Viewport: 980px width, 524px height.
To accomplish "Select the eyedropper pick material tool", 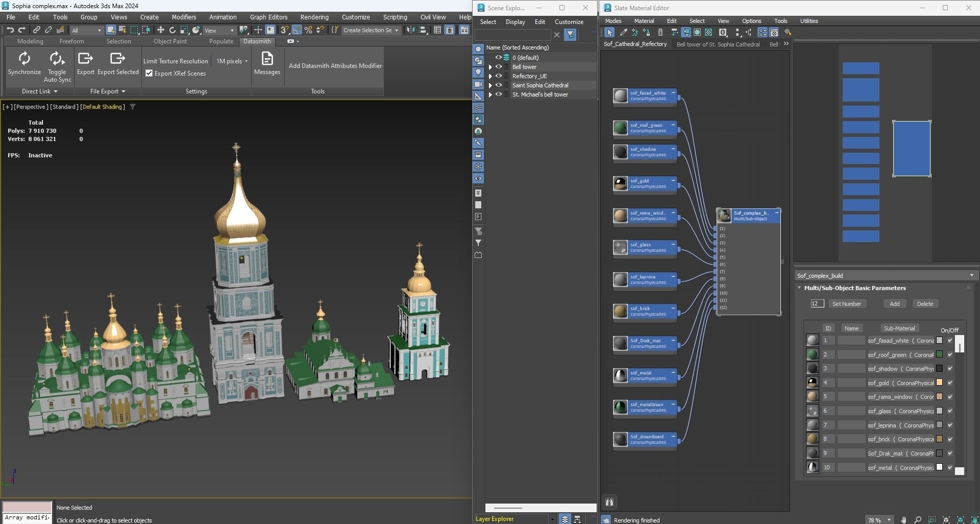I will coord(623,32).
